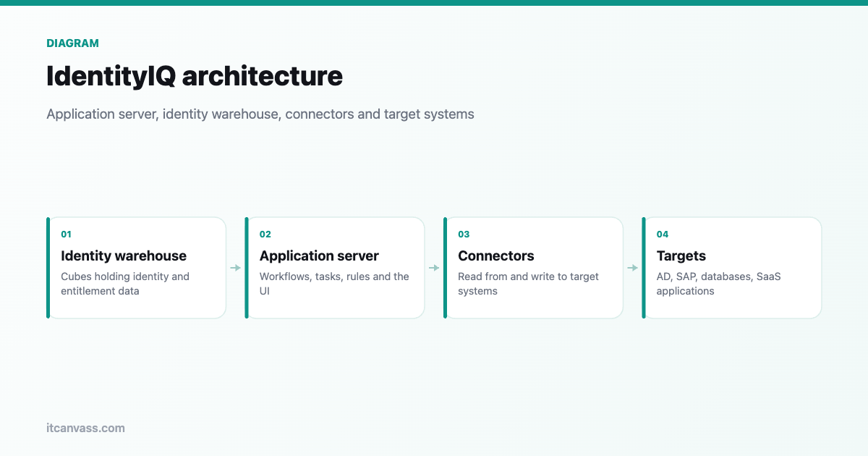Select the text about cubes holding identity data
This screenshot has width=868, height=456.
point(125,284)
